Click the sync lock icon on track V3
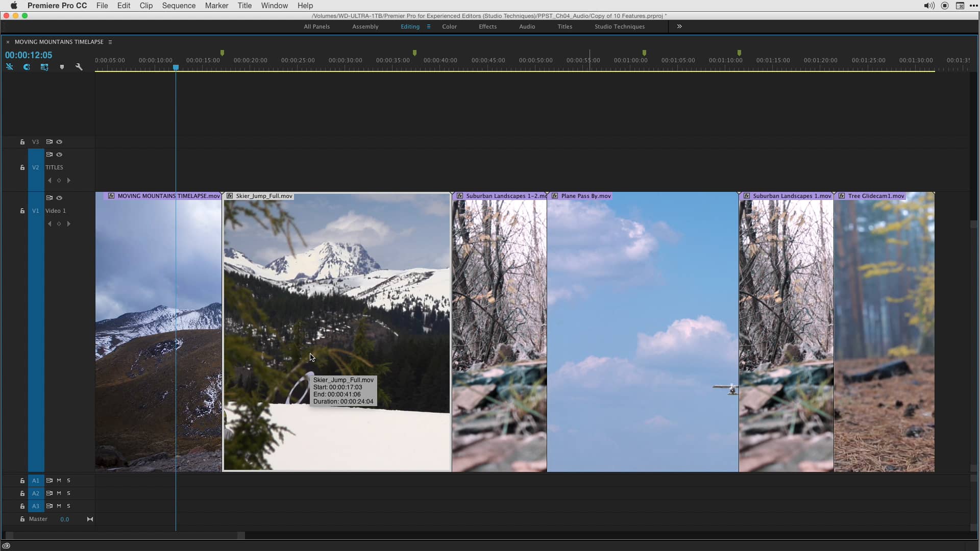The image size is (980, 551). click(49, 142)
